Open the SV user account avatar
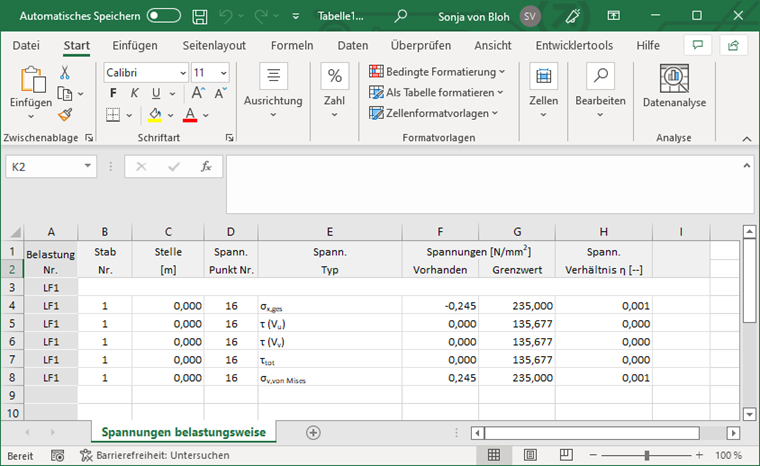Screen dimensions: 760x466 point(530,16)
